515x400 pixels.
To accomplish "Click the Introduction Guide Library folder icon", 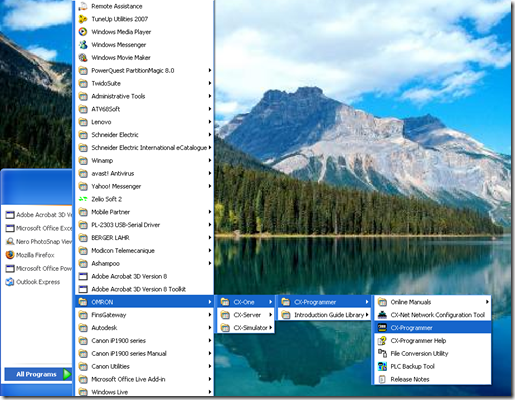I will click(x=286, y=315).
